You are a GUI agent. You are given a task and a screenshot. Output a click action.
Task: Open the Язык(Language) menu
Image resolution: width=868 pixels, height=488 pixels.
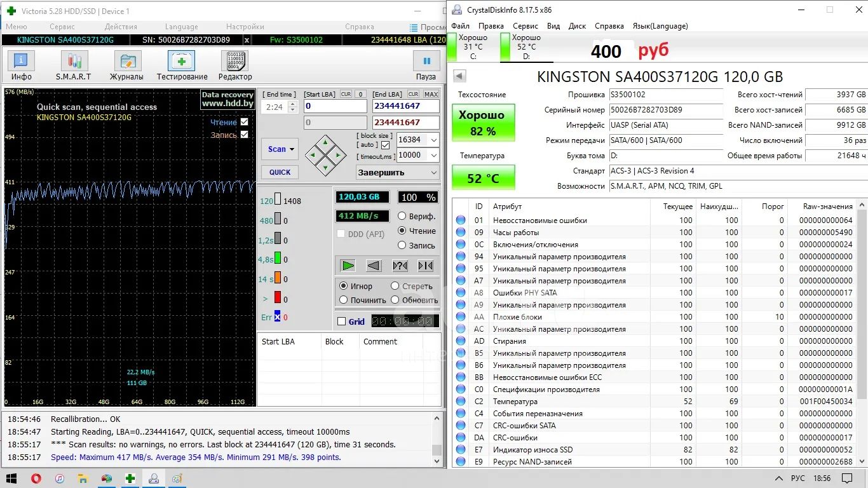coord(660,26)
